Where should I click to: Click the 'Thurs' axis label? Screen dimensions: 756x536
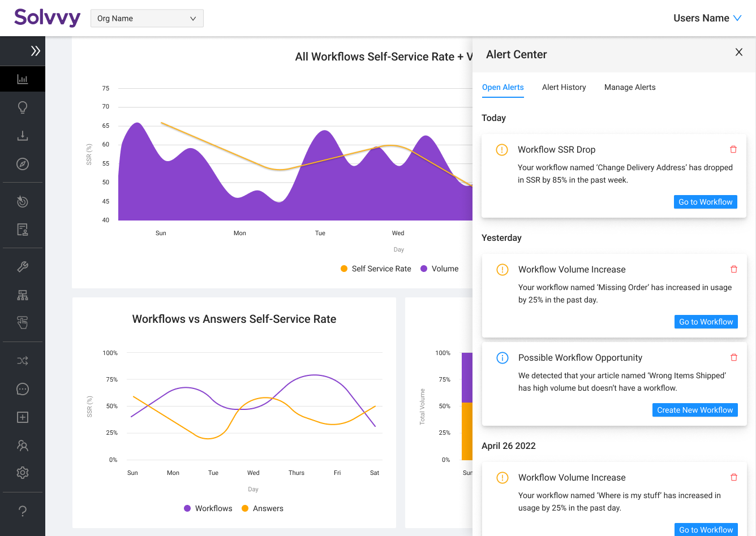(x=297, y=473)
